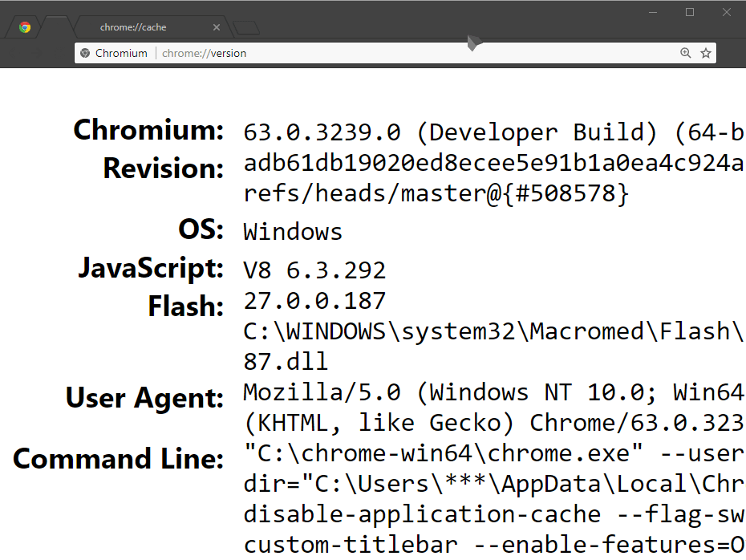Close the chrome://cache tab
Viewport: 746px width, 560px height.
(x=217, y=27)
